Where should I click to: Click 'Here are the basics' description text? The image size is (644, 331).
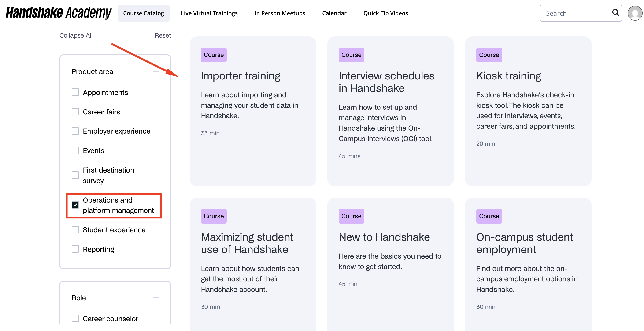[390, 261]
